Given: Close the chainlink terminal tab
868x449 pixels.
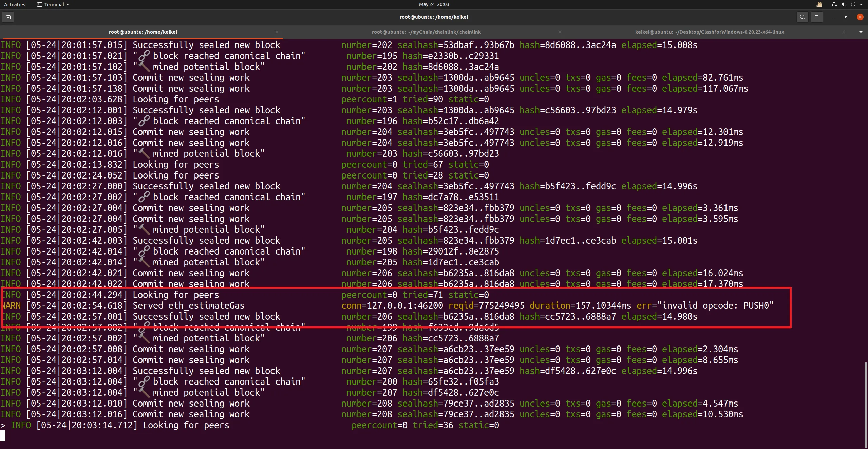Looking at the screenshot, I should [x=560, y=32].
